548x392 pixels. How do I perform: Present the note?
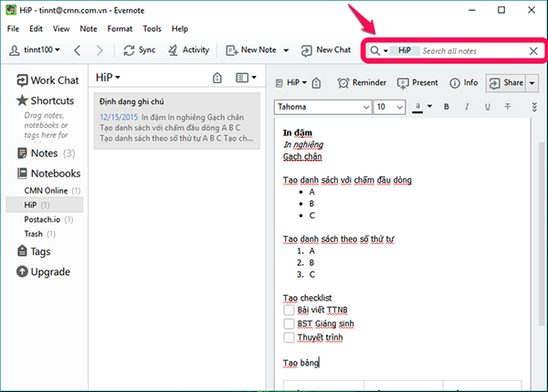(417, 83)
